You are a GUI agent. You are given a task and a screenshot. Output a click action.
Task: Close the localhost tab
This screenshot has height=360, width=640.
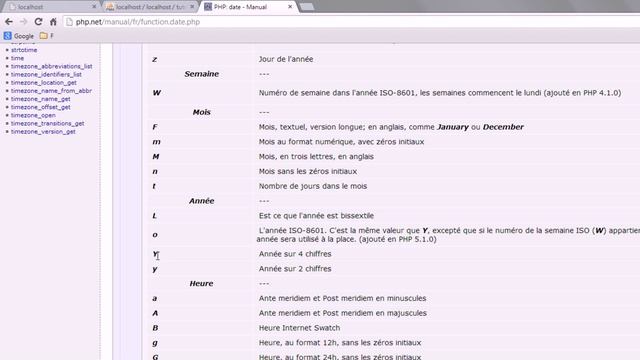click(x=94, y=7)
